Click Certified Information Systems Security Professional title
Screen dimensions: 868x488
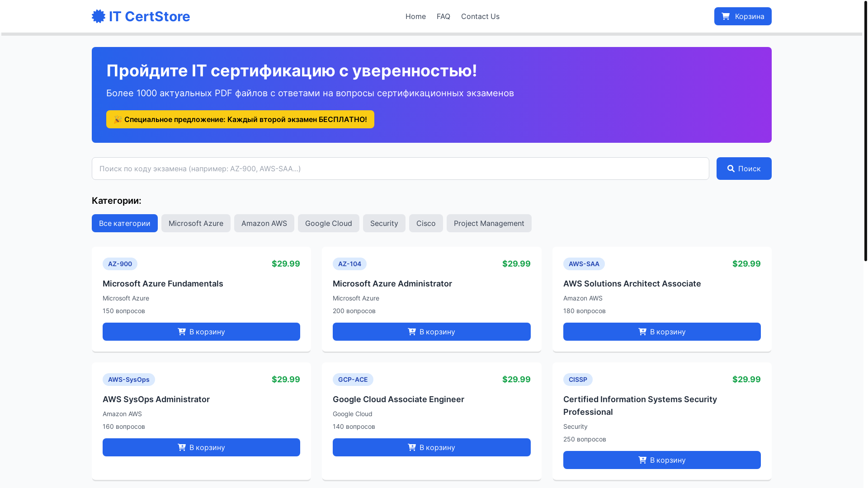(640, 406)
